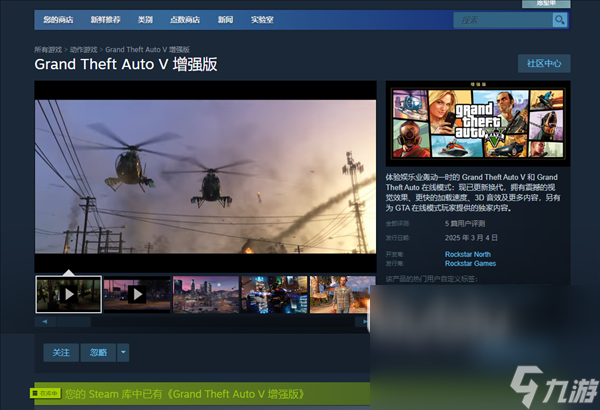Open the 新鲜推荐 menu
The image size is (600, 410).
[105, 20]
